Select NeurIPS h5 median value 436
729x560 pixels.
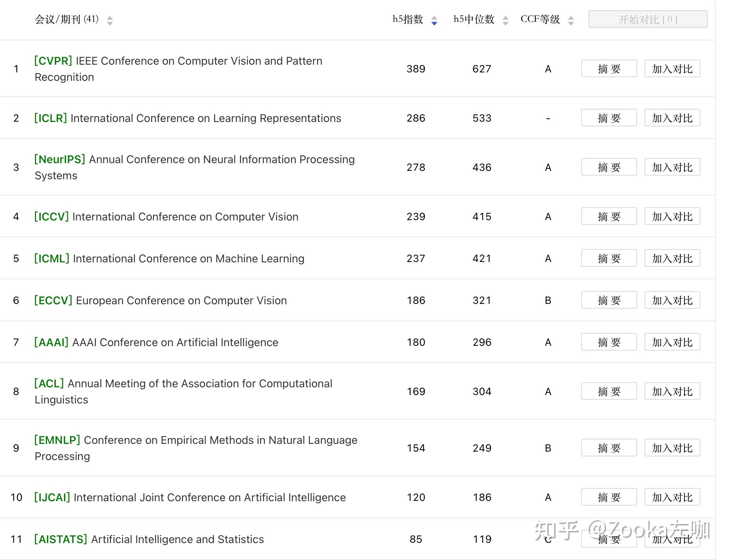482,168
